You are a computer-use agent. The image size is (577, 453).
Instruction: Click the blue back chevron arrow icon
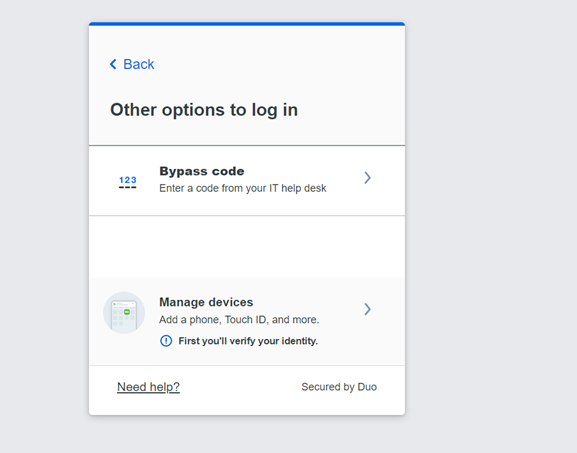click(x=113, y=64)
